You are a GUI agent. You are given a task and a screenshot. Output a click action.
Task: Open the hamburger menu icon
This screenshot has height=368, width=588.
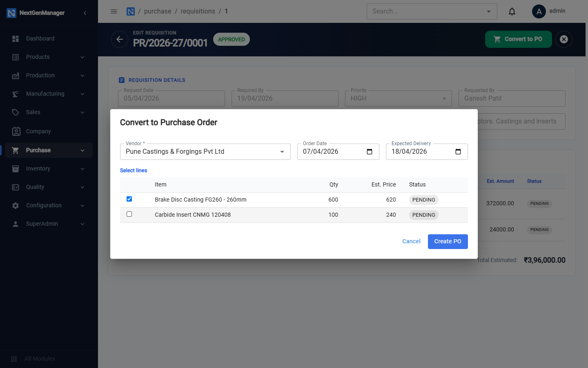114,11
